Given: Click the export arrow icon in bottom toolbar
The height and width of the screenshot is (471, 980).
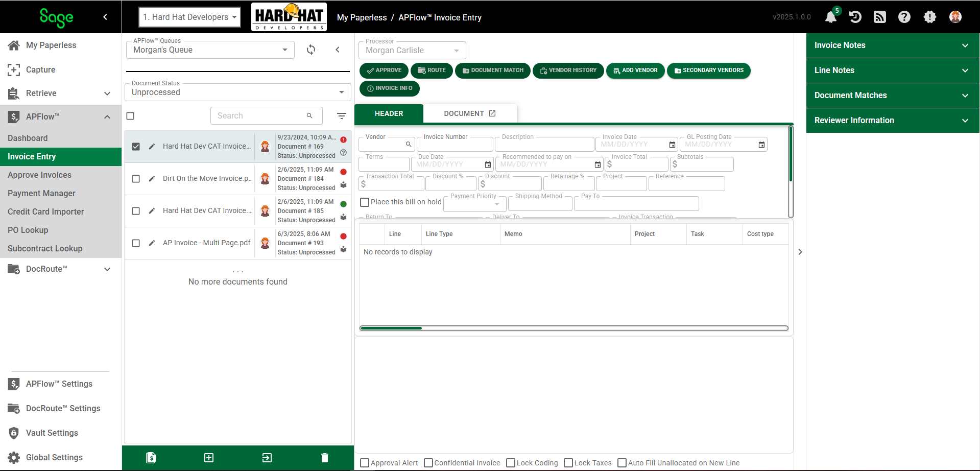Looking at the screenshot, I should point(267,458).
